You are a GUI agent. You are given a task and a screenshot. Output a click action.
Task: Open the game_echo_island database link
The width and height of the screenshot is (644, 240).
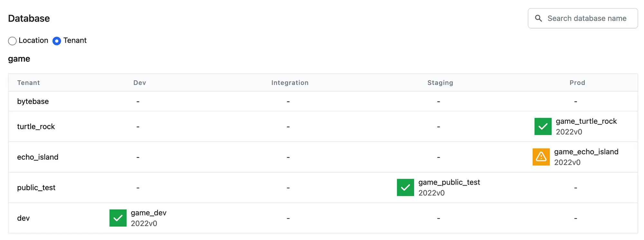(x=586, y=152)
